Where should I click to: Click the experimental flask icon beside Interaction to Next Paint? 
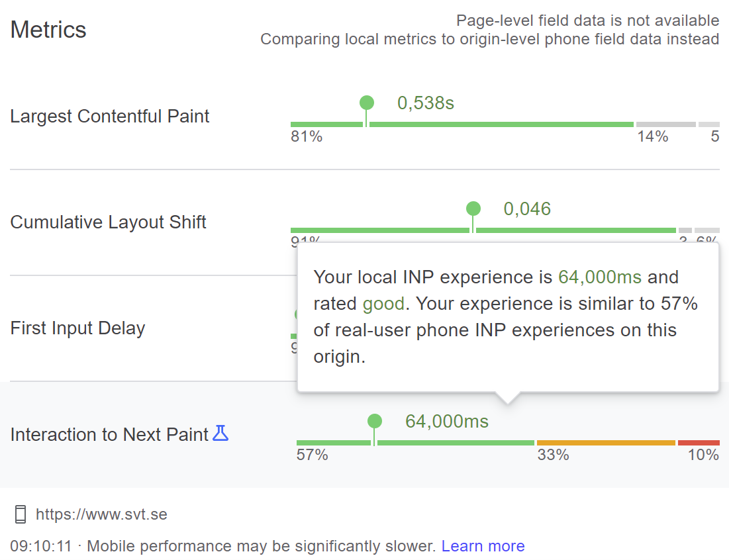pos(220,434)
